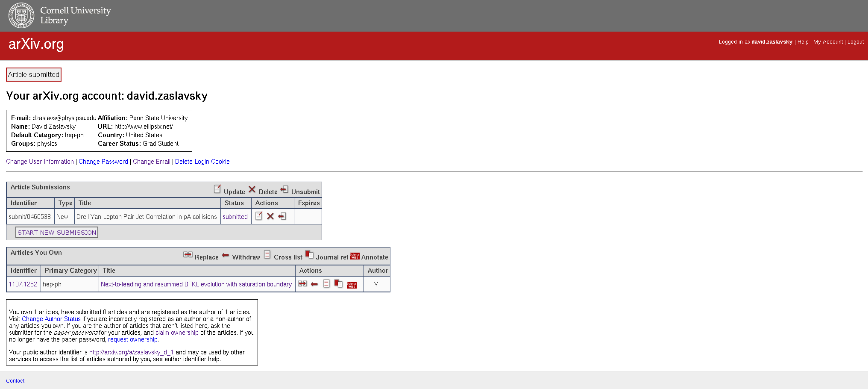Open My Account link
Image resolution: width=868 pixels, height=389 pixels.
point(828,42)
